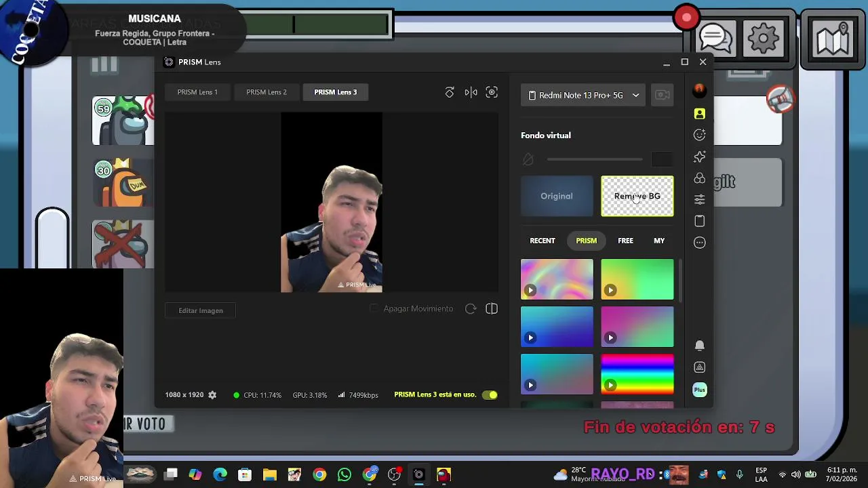Open the Among Us settings gear icon
This screenshot has height=488, width=868.
tap(764, 39)
